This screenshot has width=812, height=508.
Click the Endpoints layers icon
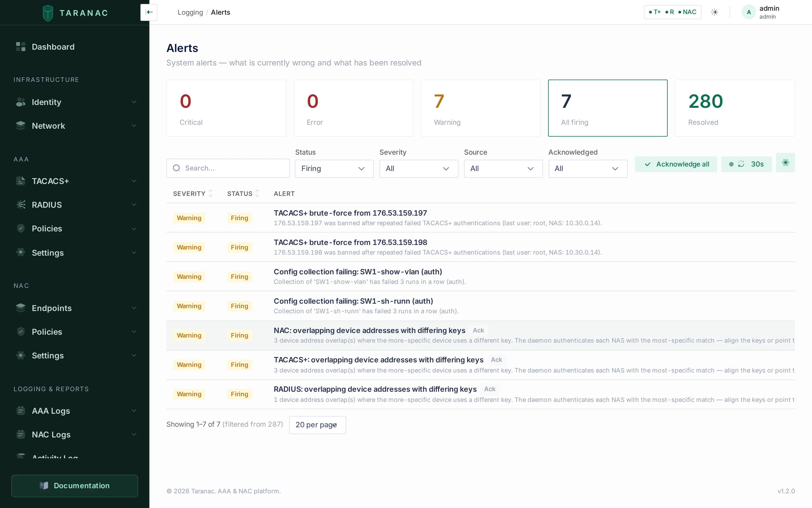click(x=21, y=308)
